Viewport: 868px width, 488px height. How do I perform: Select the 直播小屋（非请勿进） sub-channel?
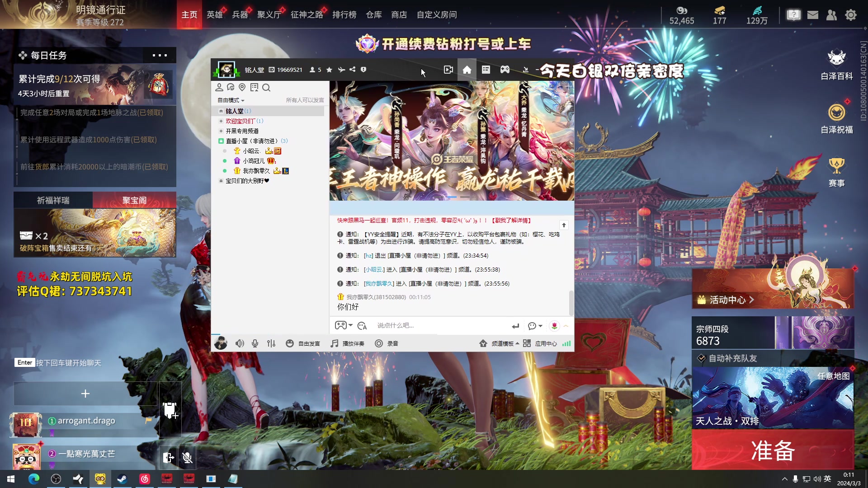coord(252,141)
